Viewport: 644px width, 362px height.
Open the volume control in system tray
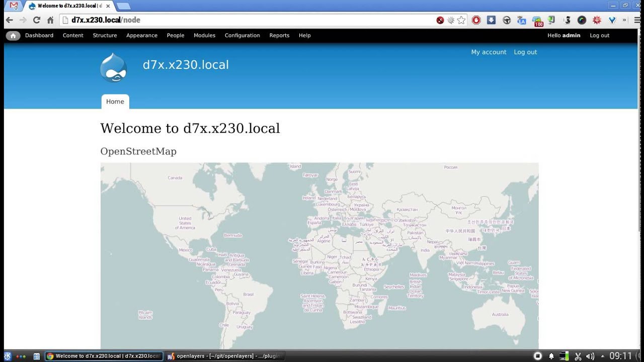point(590,356)
